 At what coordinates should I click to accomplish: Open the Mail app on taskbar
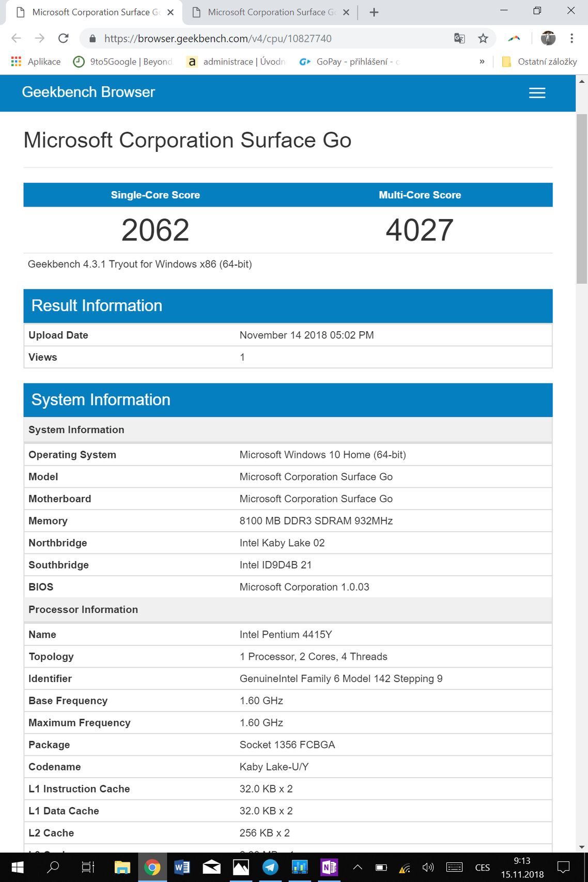click(211, 867)
